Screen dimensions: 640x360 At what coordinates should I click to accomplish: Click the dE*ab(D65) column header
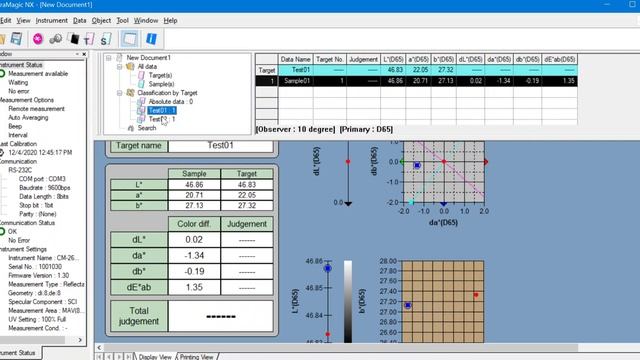pyautogui.click(x=560, y=59)
